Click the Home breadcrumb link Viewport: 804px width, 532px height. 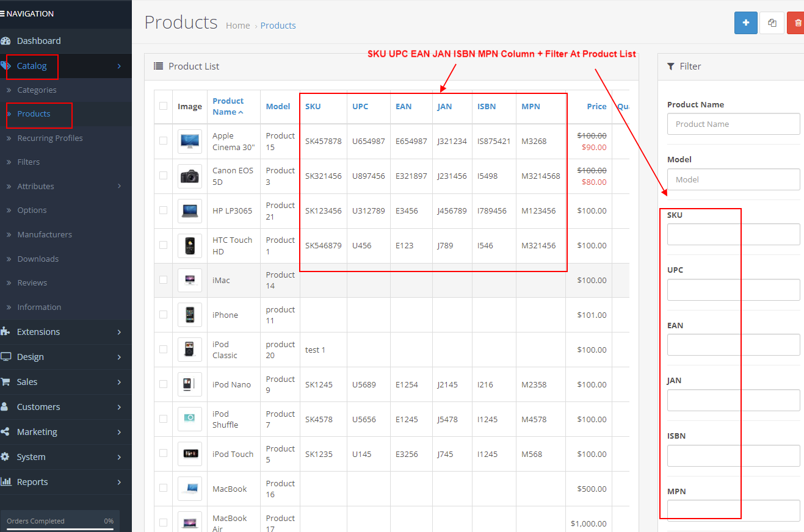coord(237,25)
